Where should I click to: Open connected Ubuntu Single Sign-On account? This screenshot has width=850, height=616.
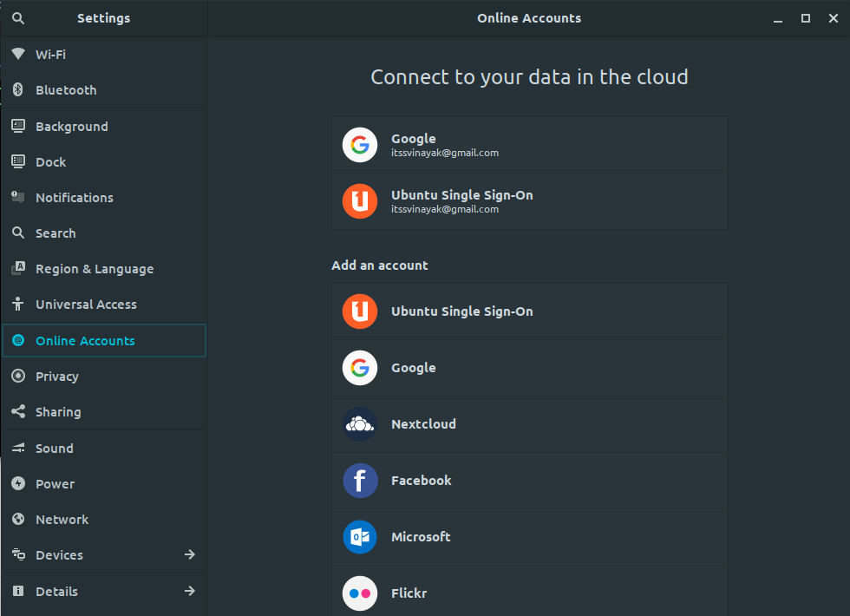click(529, 201)
